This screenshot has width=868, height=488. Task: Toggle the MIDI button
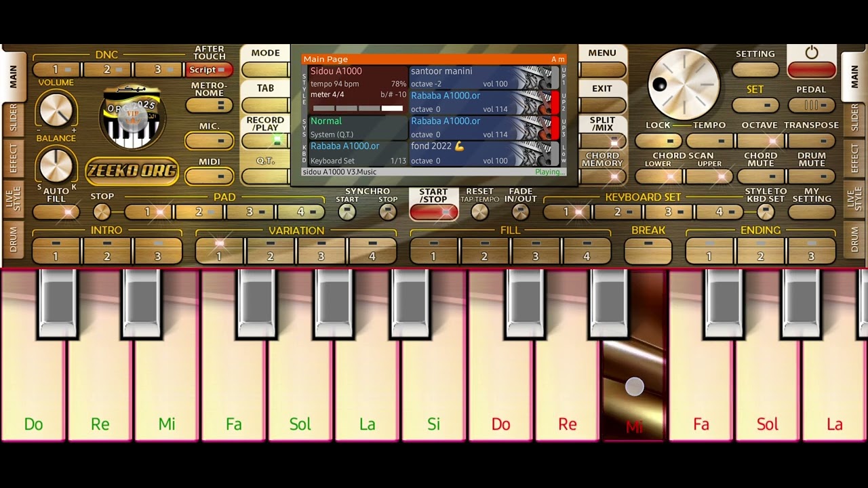pyautogui.click(x=210, y=176)
